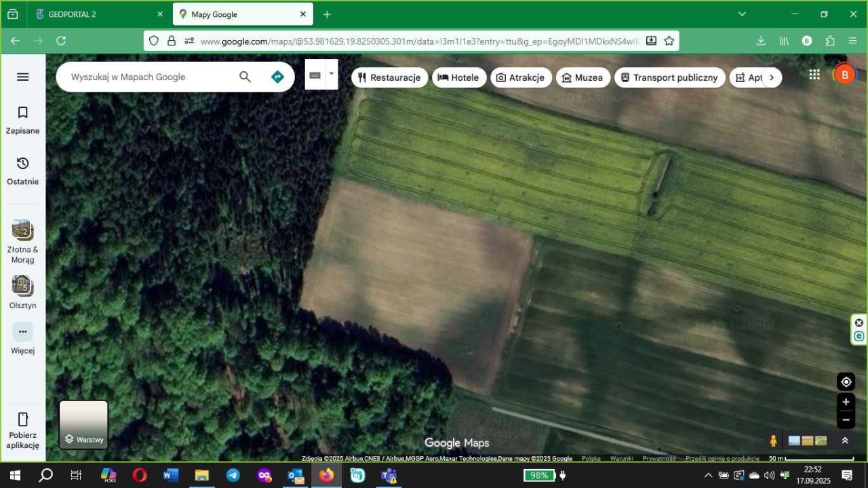This screenshot has width=868, height=488.
Task: Click the search magnifier icon
Action: [x=245, y=77]
